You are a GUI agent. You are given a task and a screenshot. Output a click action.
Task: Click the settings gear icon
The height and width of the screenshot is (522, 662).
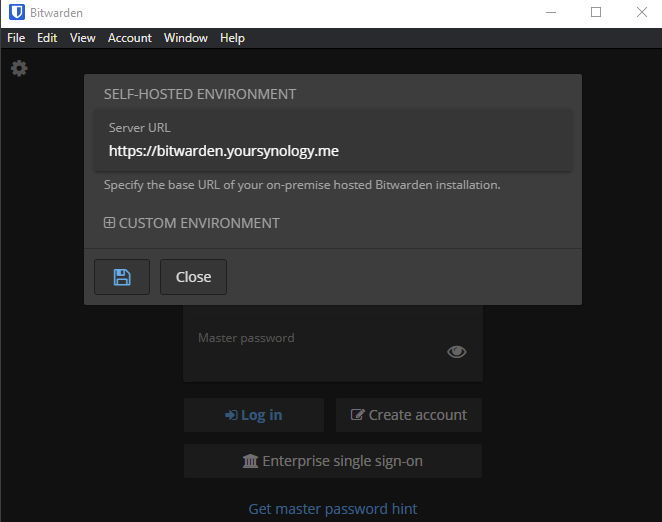tap(19, 68)
